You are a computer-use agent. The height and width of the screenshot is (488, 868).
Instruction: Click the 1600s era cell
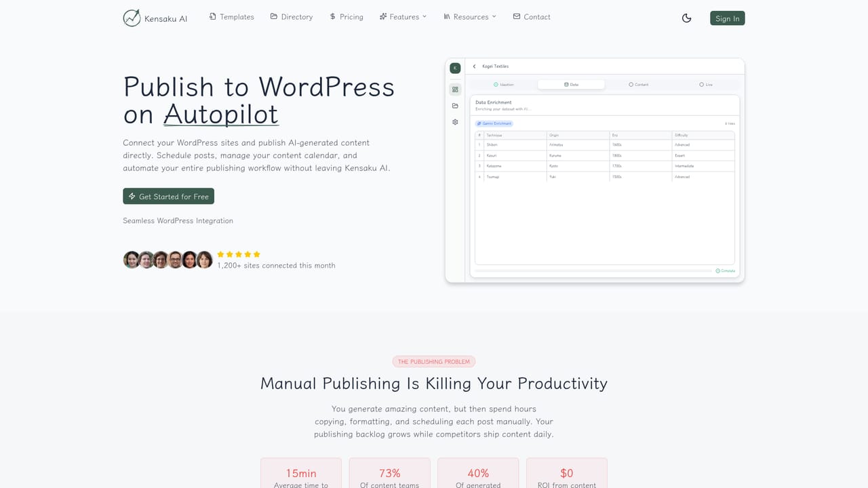coord(641,145)
